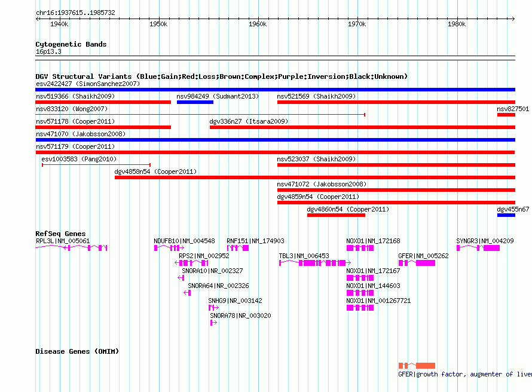
Task: Click the 1970k ruler position
Action: coord(357,24)
